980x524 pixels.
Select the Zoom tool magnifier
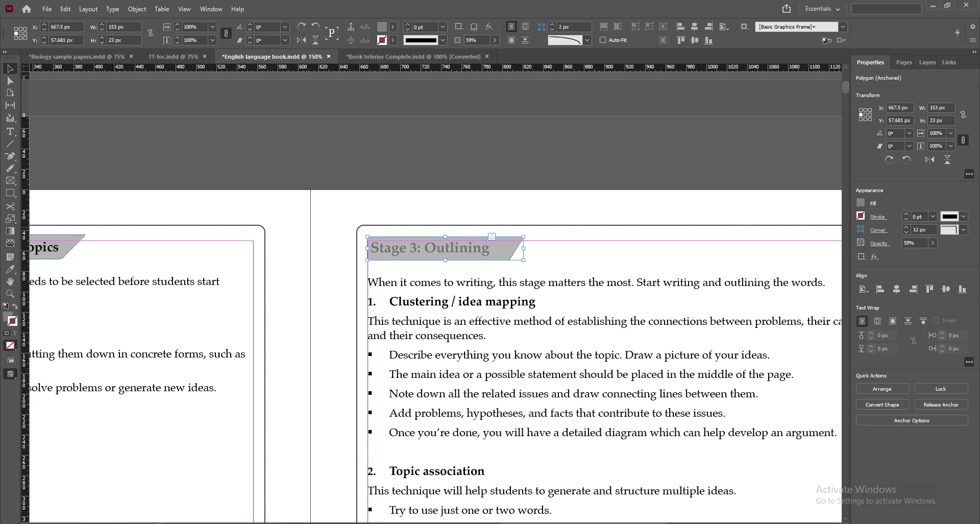pyautogui.click(x=10, y=294)
